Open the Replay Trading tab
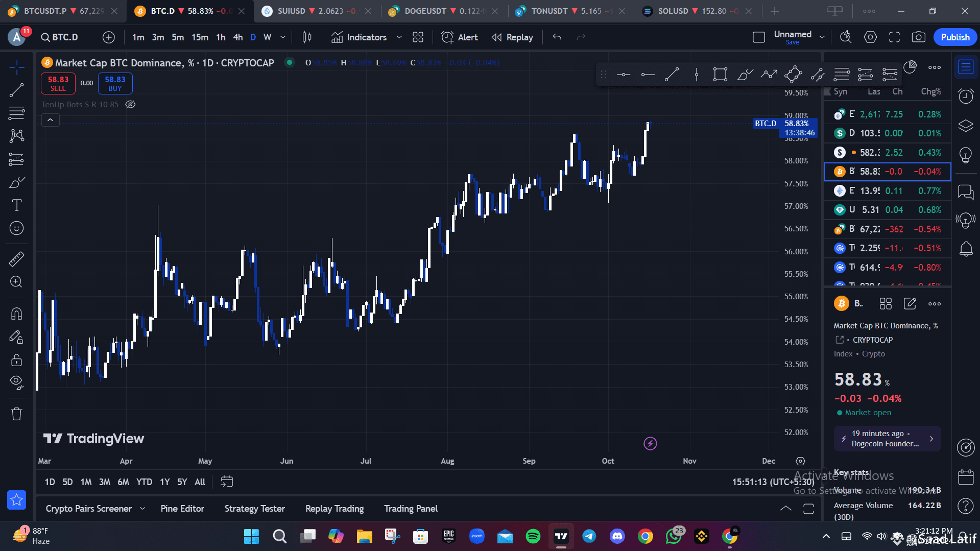 coord(334,509)
